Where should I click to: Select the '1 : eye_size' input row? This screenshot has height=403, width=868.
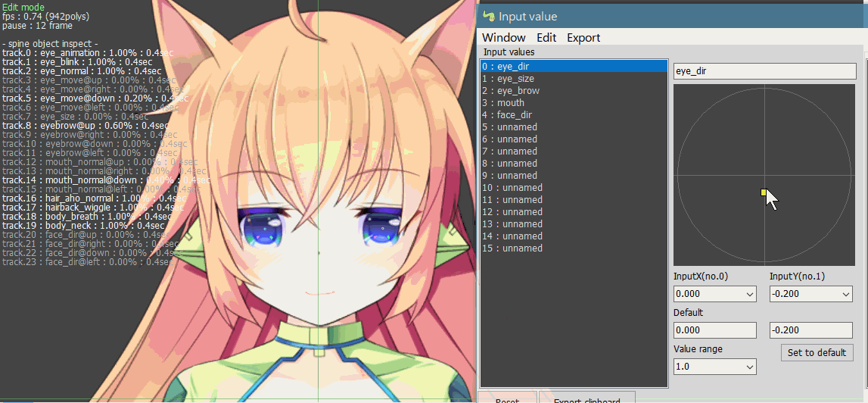574,79
